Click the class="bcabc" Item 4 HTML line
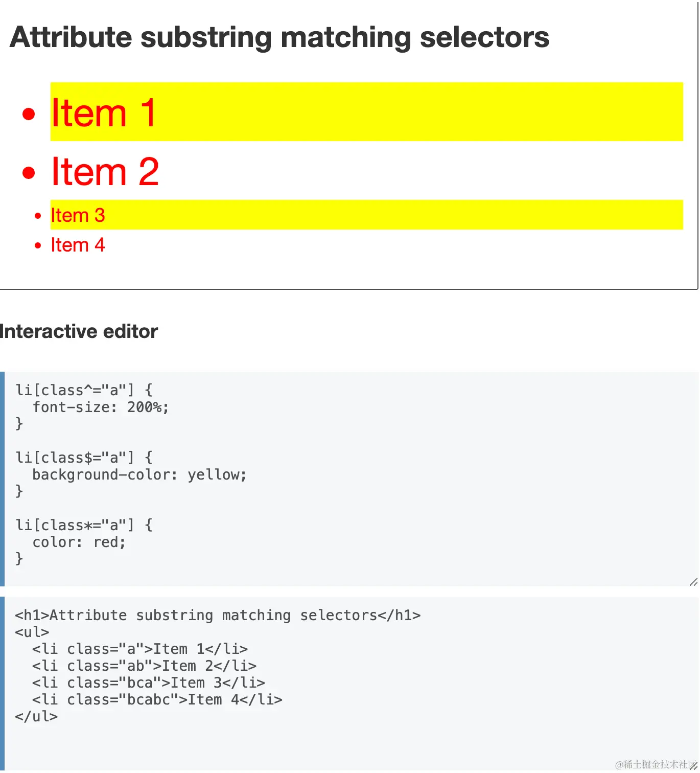The height and width of the screenshot is (773, 700). (x=157, y=699)
